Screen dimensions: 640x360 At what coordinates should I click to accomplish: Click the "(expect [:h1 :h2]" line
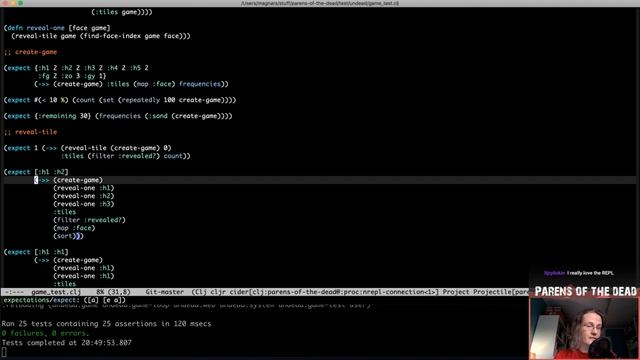[36, 172]
